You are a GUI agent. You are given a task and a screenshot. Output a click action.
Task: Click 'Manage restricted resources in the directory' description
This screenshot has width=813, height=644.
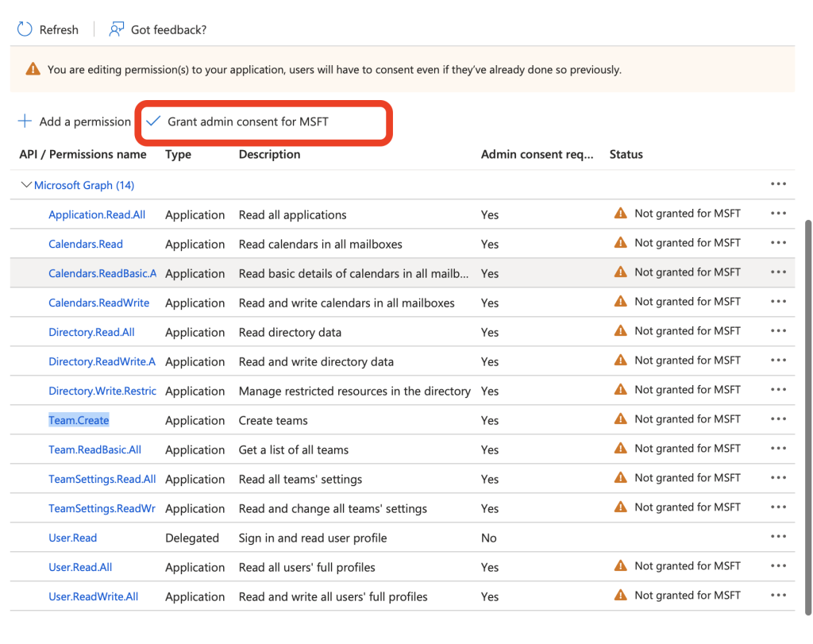coord(355,391)
